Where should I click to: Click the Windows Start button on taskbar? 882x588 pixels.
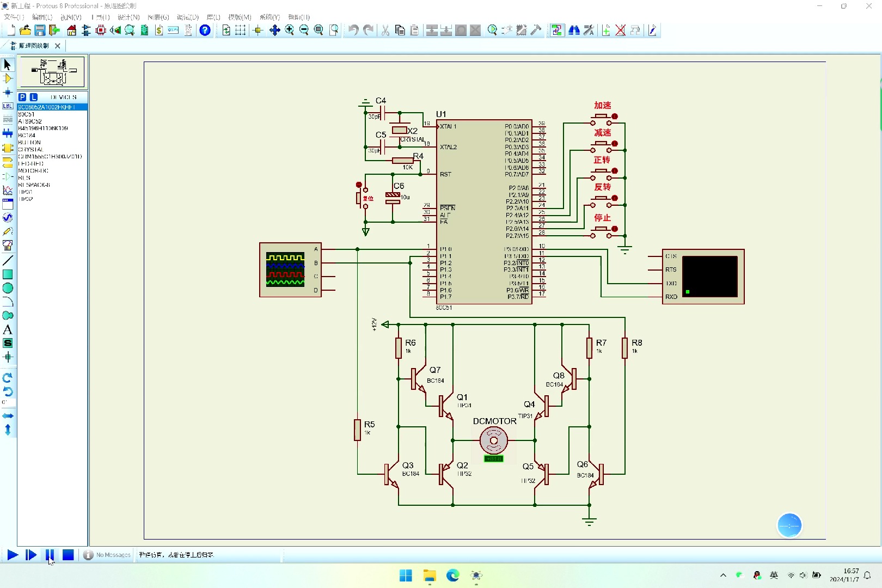point(406,575)
